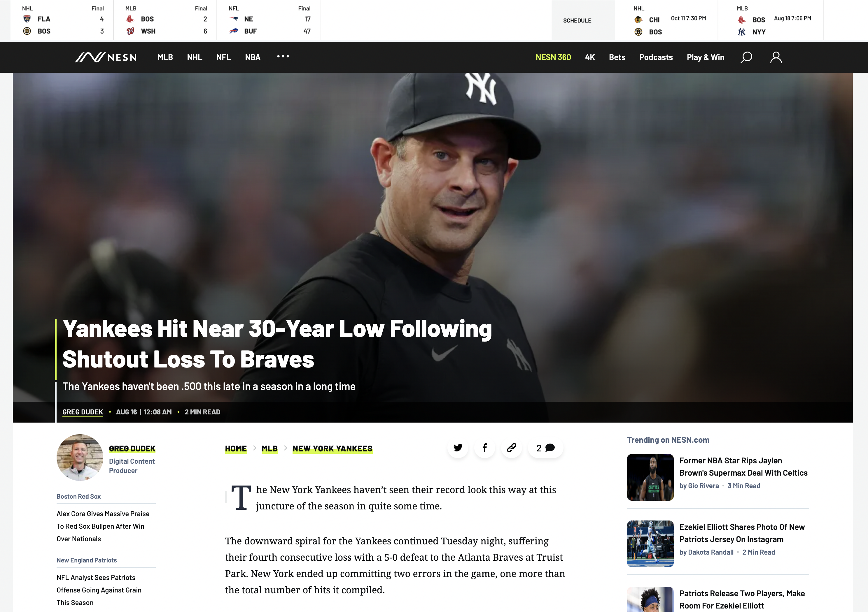The height and width of the screenshot is (612, 868).
Task: Share the article on Facebook
Action: (x=485, y=448)
